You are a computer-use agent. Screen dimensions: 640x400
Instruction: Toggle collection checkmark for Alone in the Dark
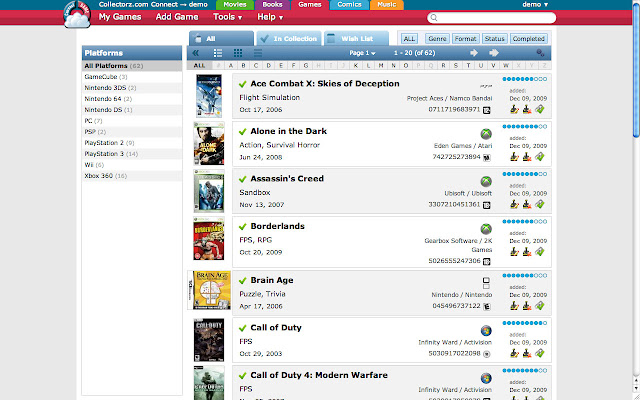coord(242,131)
